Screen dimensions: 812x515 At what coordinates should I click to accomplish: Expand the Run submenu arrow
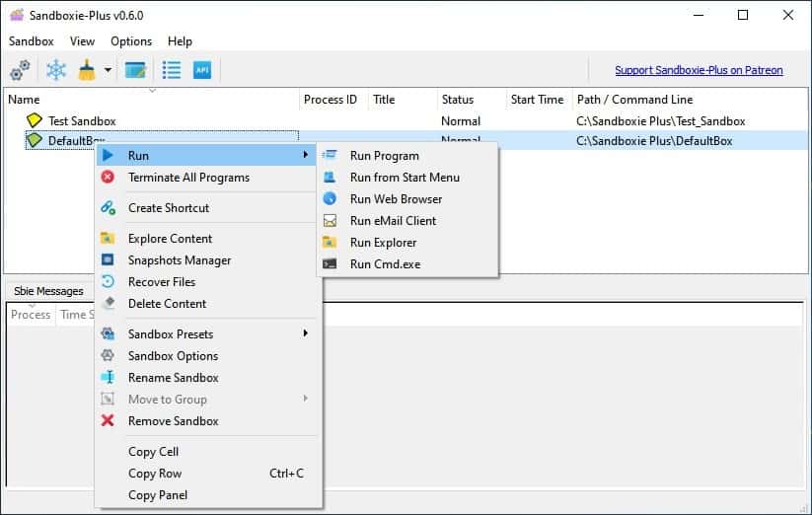click(x=306, y=156)
